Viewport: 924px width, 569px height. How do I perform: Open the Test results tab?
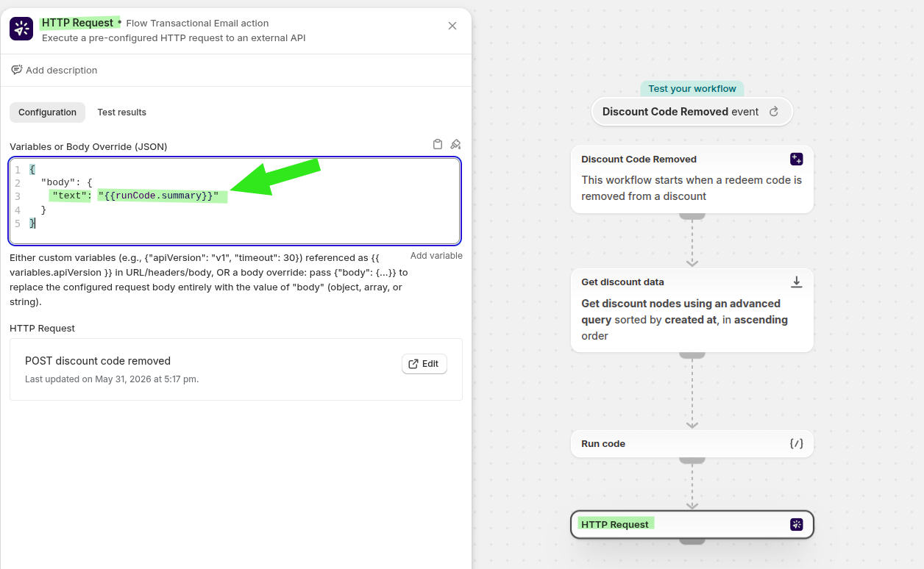tap(122, 112)
